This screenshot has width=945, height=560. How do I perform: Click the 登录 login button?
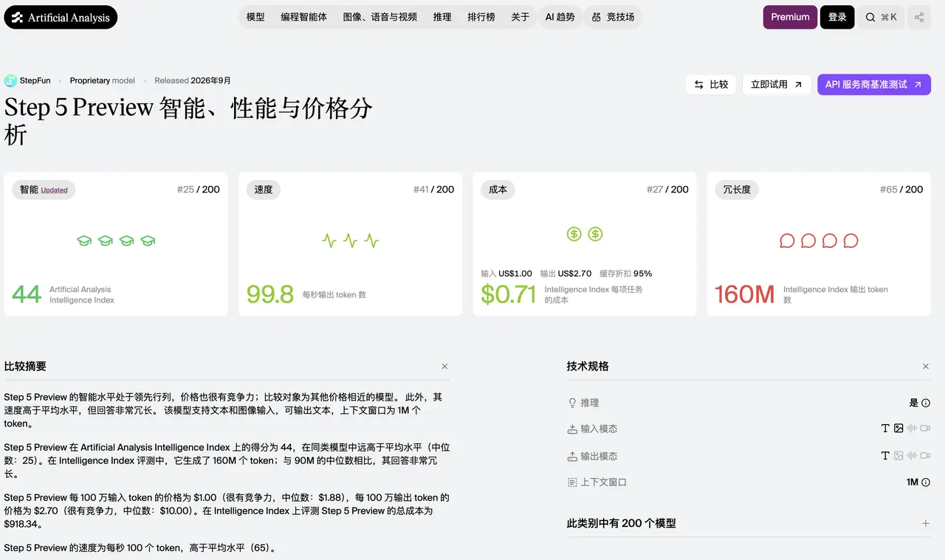click(837, 17)
